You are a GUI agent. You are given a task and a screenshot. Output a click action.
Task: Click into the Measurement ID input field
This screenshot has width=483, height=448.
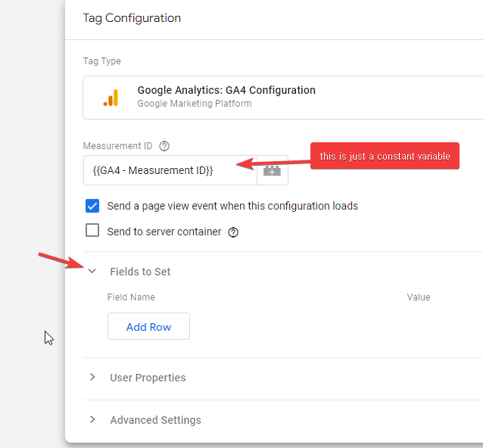click(169, 171)
